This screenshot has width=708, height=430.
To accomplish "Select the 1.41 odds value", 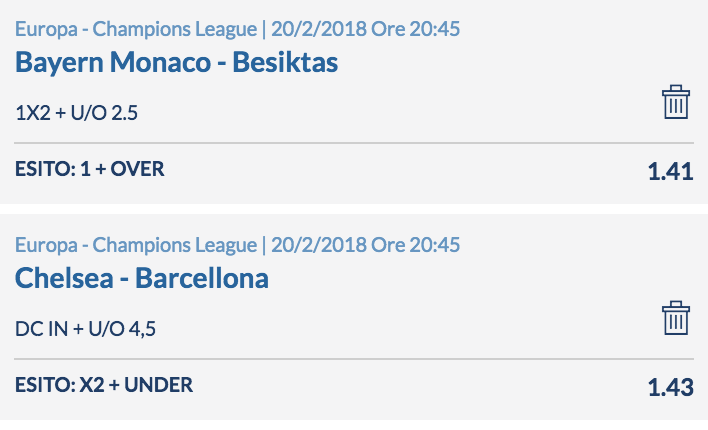I will [671, 171].
